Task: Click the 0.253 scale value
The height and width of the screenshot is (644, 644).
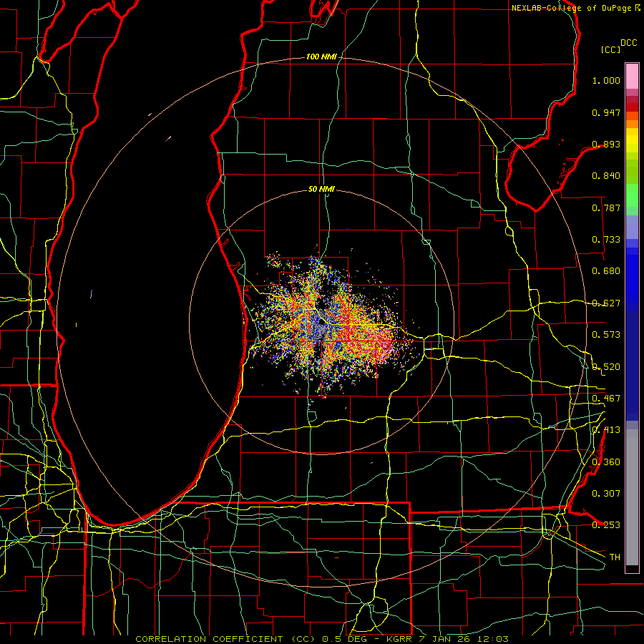Action: (606, 525)
